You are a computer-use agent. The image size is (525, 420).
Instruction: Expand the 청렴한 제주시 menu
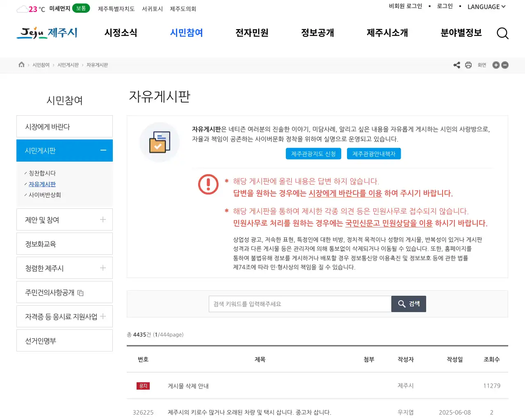click(103, 268)
